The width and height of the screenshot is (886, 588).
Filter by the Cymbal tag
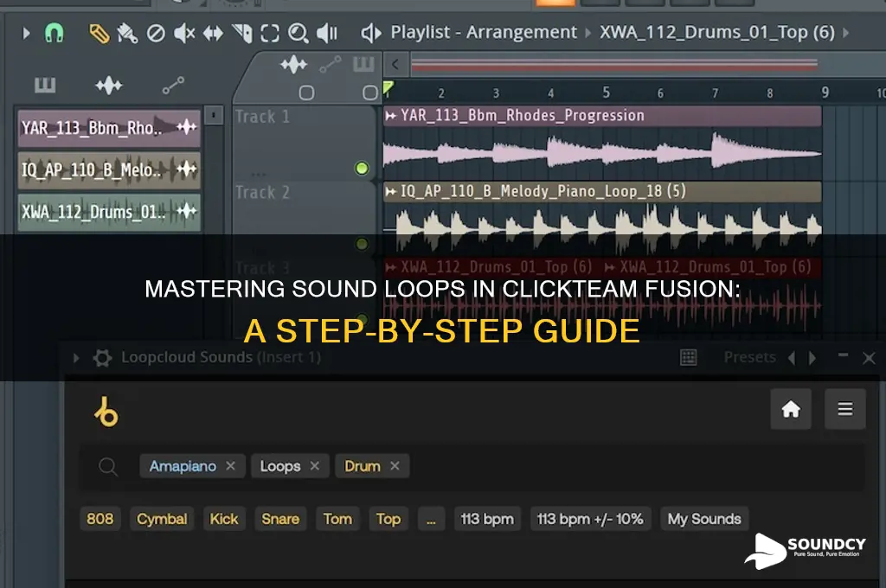pos(162,519)
